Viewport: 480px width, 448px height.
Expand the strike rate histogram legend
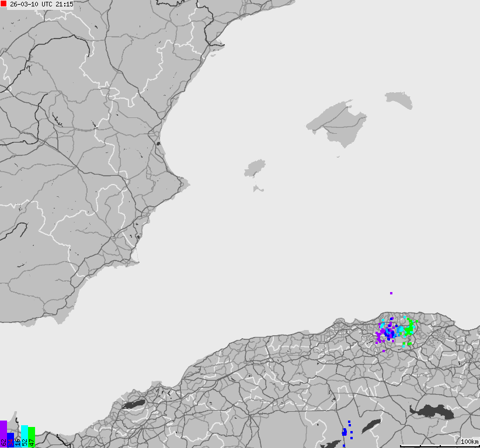18,432
